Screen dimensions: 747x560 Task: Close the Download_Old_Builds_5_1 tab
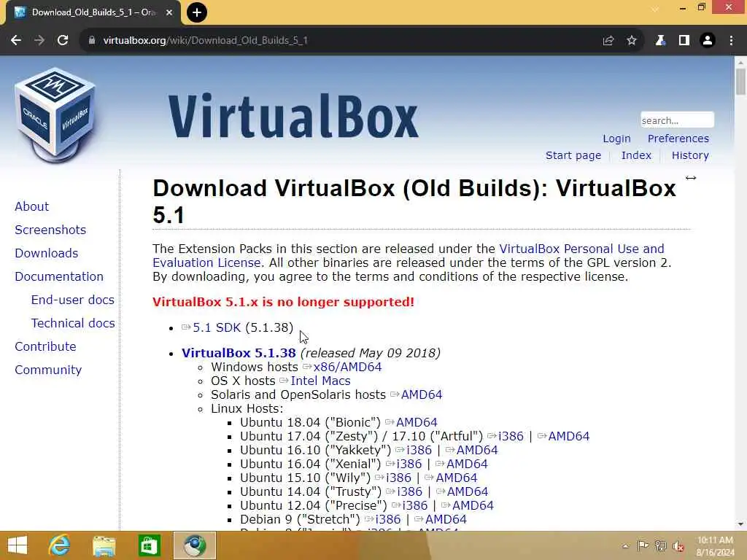(169, 12)
